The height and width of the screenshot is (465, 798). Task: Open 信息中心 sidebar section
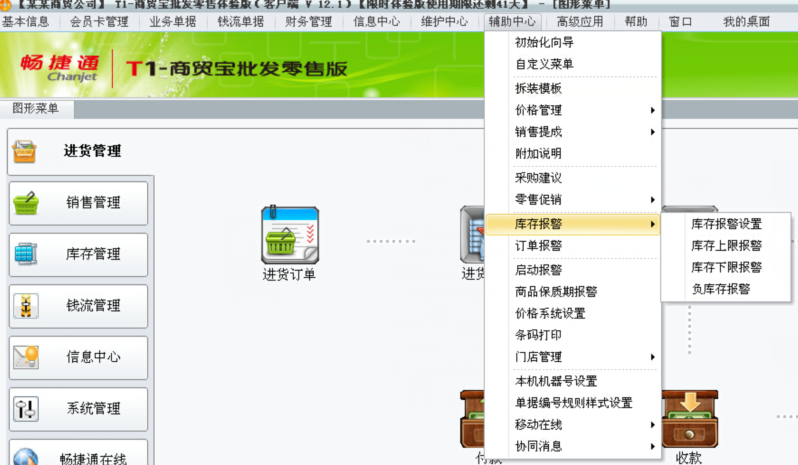tap(78, 357)
